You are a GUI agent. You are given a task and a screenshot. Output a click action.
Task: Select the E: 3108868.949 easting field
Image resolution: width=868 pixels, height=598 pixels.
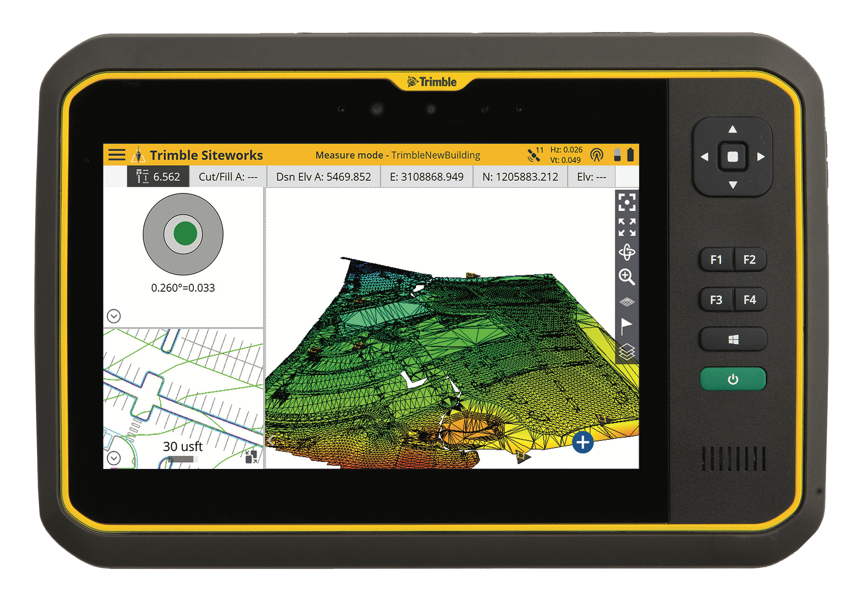427,176
